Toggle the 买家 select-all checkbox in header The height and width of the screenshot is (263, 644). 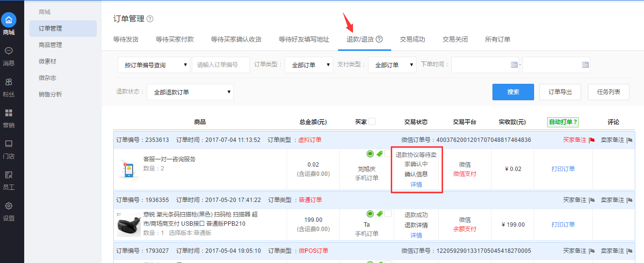click(x=372, y=122)
